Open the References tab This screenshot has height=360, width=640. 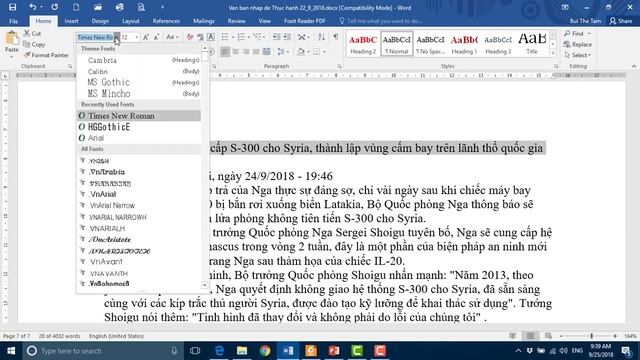point(166,21)
